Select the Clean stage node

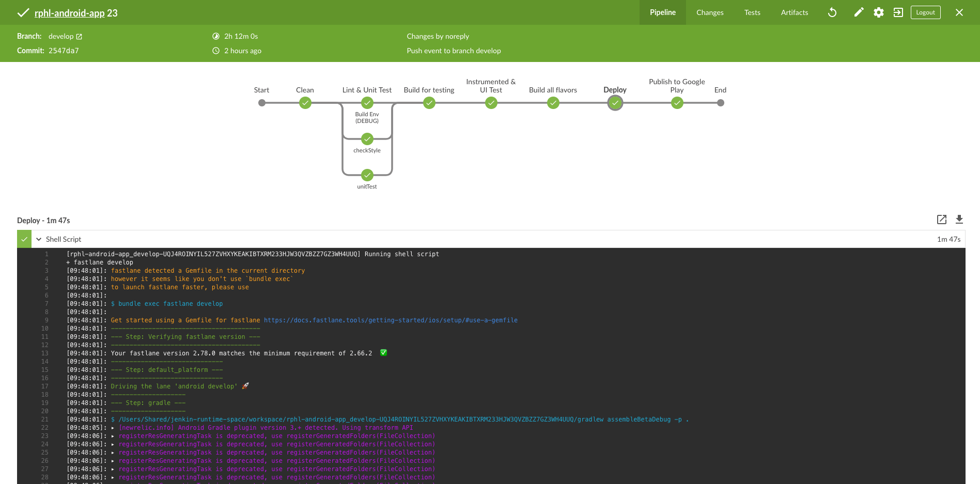(x=305, y=103)
